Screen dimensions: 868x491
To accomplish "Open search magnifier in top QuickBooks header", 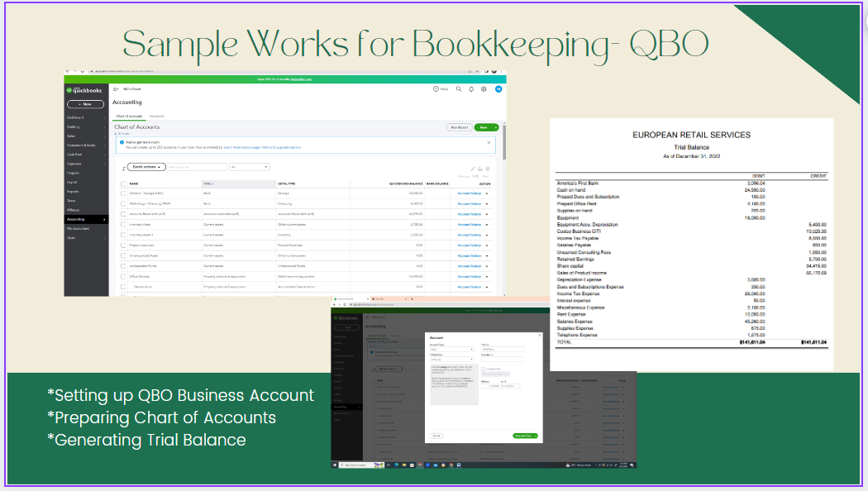I will coord(458,88).
